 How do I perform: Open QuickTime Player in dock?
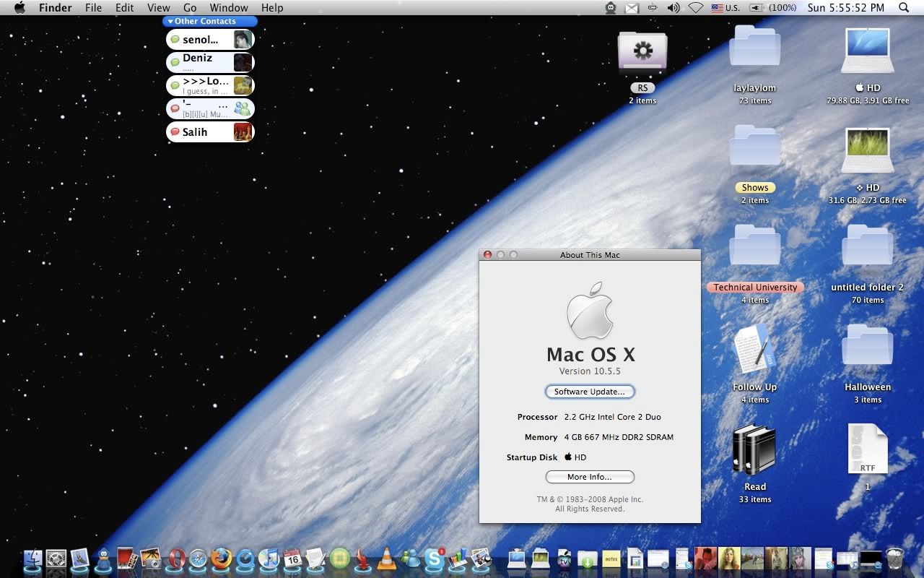coord(245,558)
